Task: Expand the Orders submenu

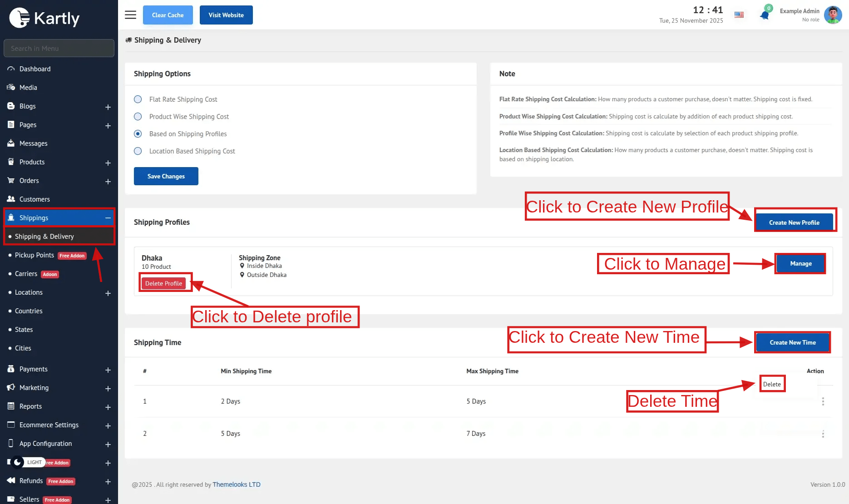Action: [108, 181]
